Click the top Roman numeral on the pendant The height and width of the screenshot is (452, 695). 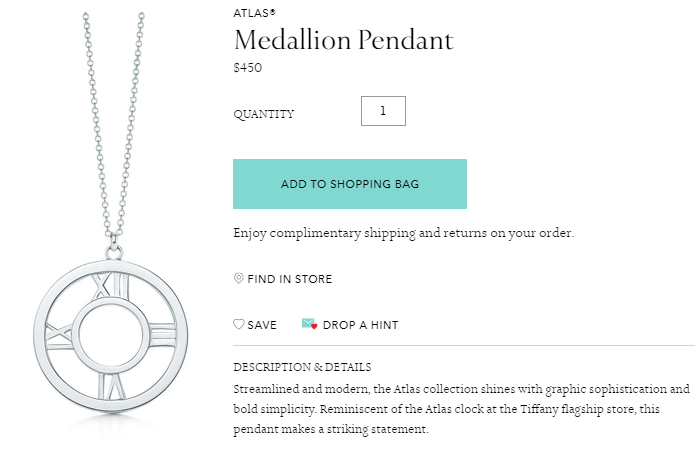click(104, 288)
